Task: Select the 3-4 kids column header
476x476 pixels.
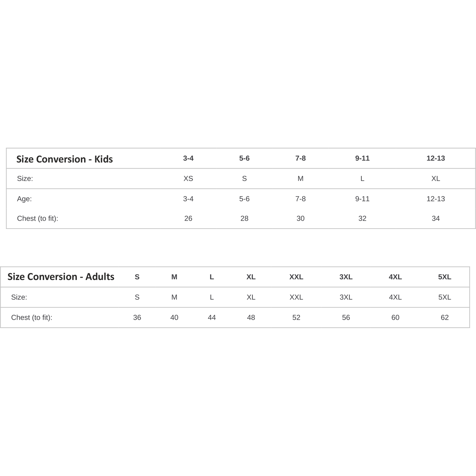Action: coord(188,158)
